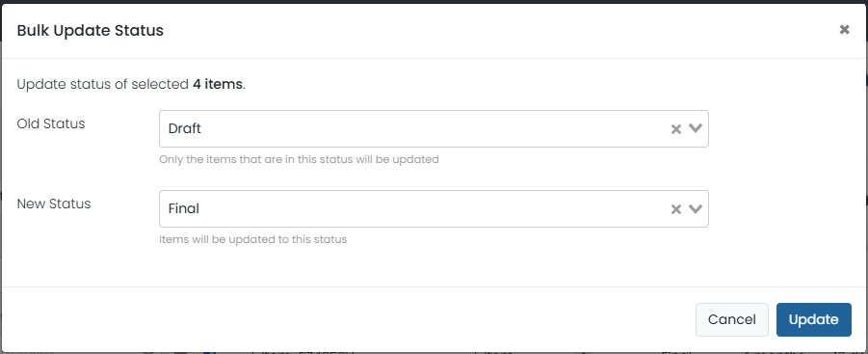Image resolution: width=868 pixels, height=354 pixels.
Task: Click empty space in dialog footer
Action: [349, 319]
